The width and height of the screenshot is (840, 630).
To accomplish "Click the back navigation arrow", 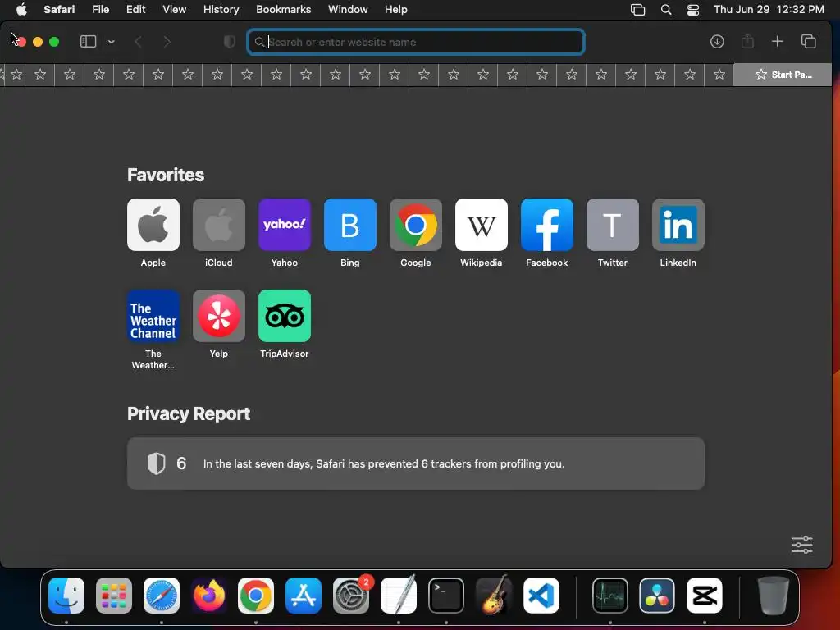I will tap(138, 42).
